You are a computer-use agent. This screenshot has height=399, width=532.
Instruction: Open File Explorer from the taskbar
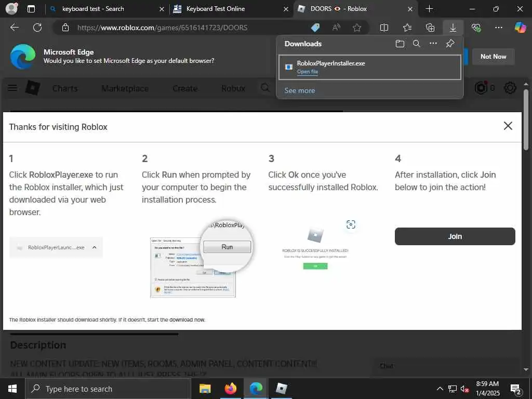click(205, 389)
